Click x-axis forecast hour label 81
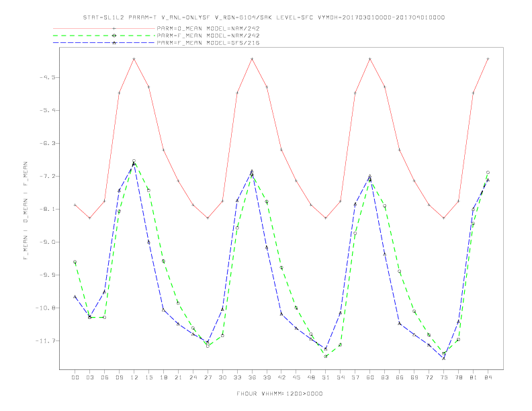This screenshot has height=411, width=532. [474, 377]
